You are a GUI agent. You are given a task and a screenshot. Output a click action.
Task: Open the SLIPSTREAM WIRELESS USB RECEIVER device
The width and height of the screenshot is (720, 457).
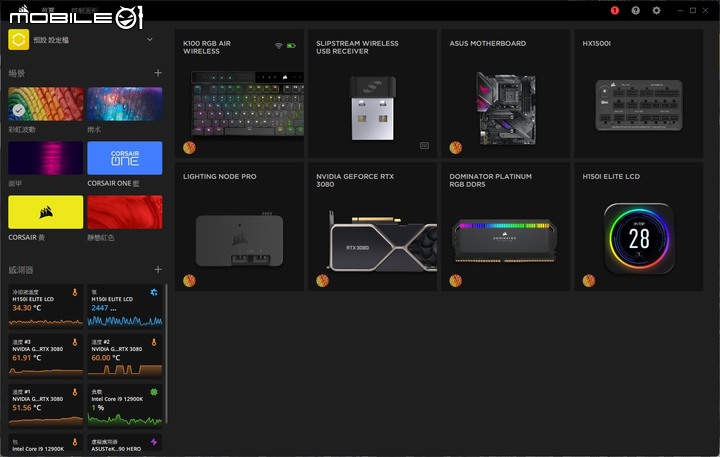tap(372, 94)
